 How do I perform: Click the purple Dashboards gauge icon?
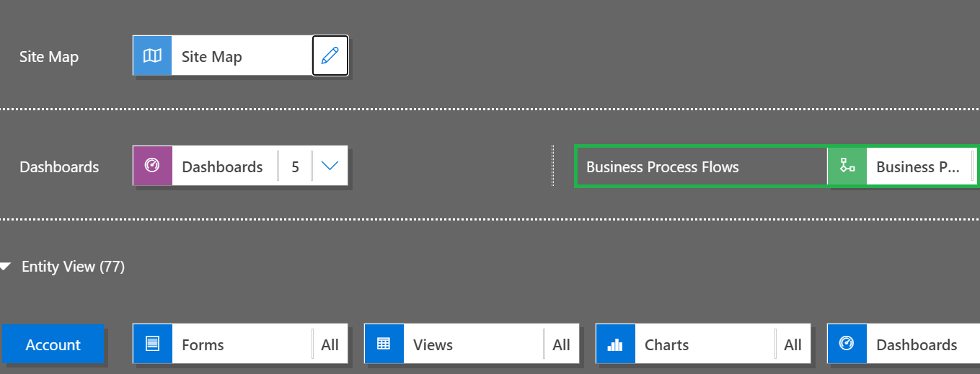[x=152, y=166]
